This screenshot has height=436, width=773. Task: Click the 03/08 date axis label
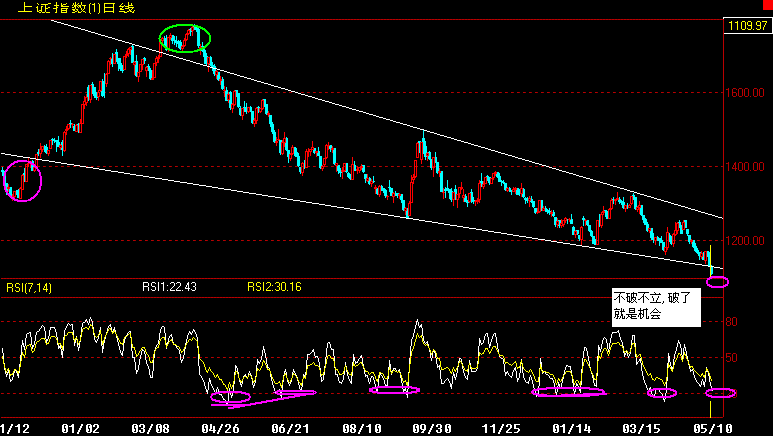150,429
